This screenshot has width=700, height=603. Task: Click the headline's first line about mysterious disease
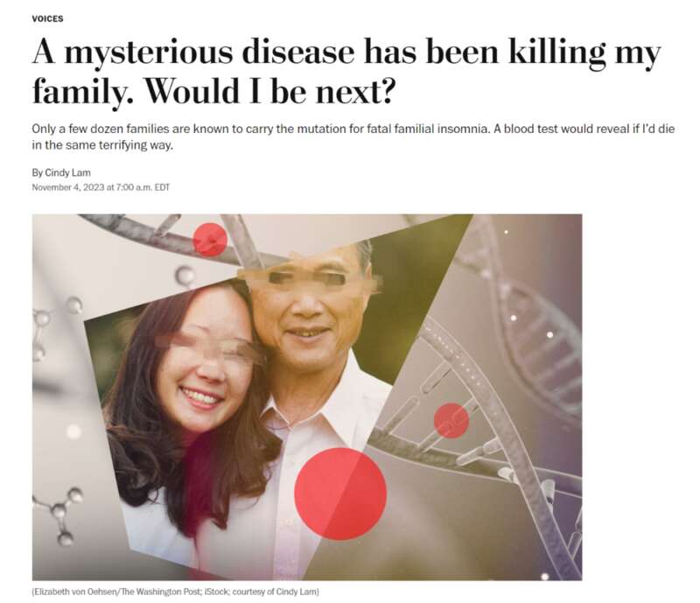tap(346, 53)
